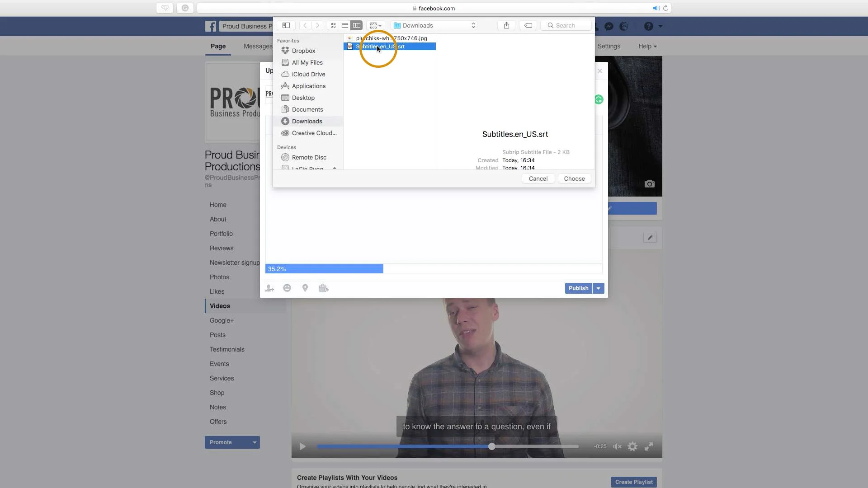Switch file dialog to list view
868x488 pixels.
(x=345, y=25)
